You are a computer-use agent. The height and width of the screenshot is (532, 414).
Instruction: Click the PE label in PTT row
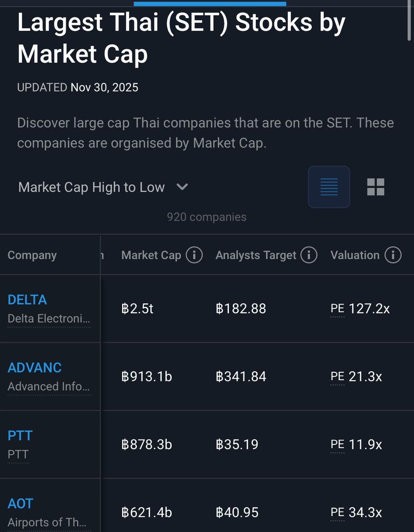[338, 445]
